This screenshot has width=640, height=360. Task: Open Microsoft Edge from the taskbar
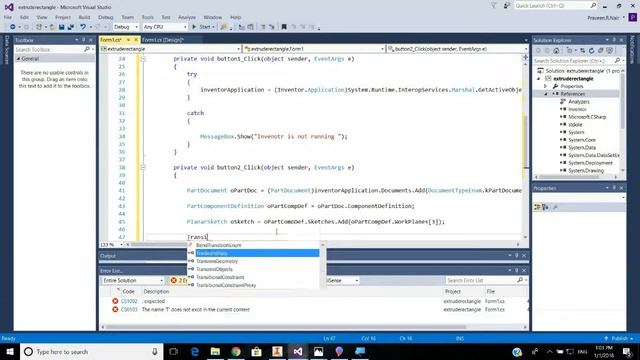pos(195,351)
